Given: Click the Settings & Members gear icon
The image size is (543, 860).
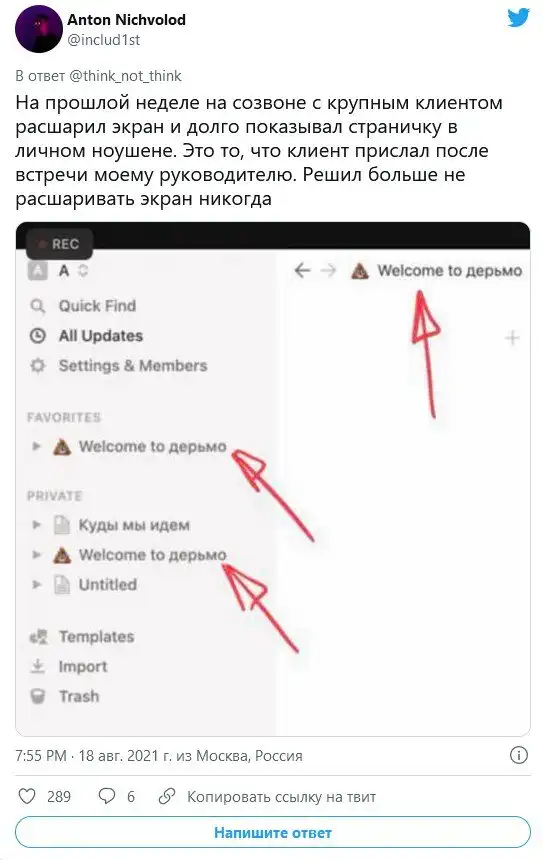Looking at the screenshot, I should click(37, 365).
